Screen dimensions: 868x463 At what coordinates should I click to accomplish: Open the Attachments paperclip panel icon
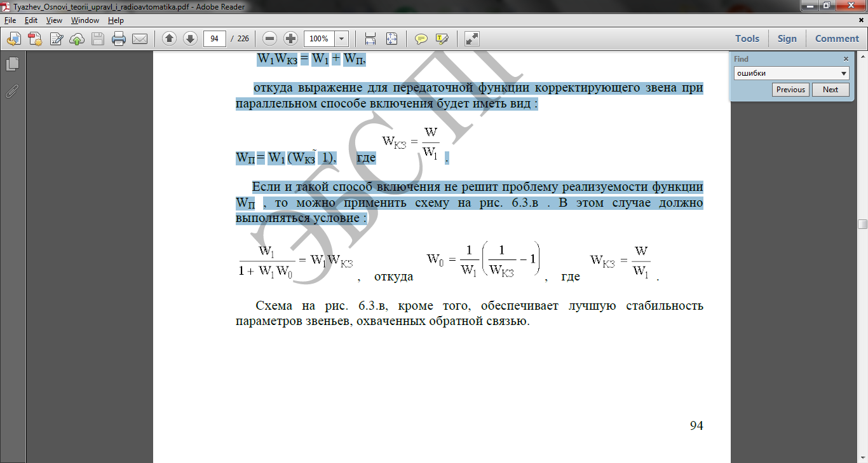(12, 91)
